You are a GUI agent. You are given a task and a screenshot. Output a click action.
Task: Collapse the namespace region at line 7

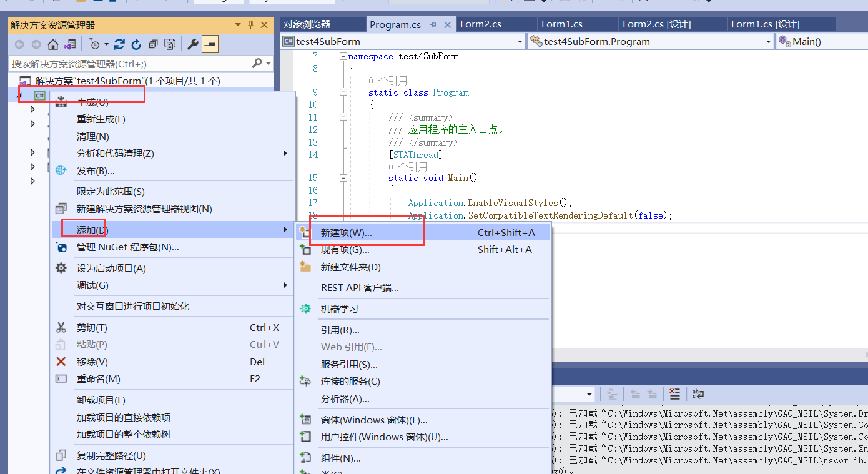pyautogui.click(x=342, y=56)
